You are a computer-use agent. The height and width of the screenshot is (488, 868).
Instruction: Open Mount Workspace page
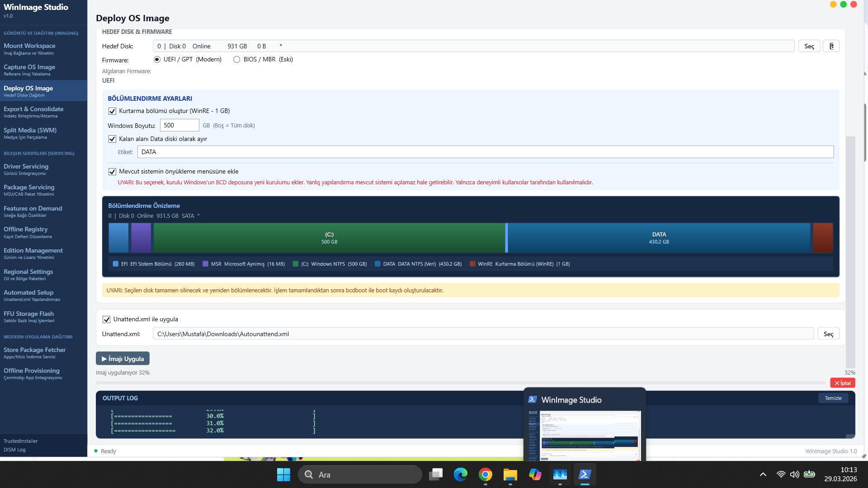(x=43, y=49)
